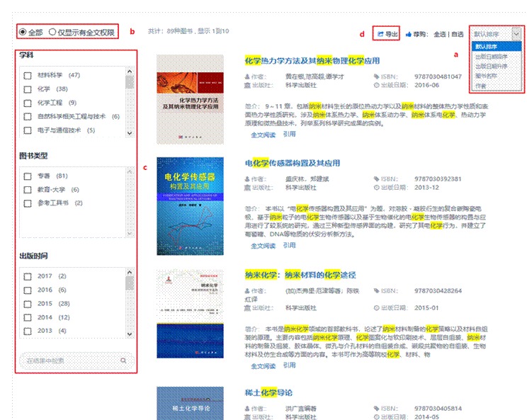Open title 化学热力学方法及其纳米物理化学应用
This screenshot has height=420, width=527.
coord(312,61)
